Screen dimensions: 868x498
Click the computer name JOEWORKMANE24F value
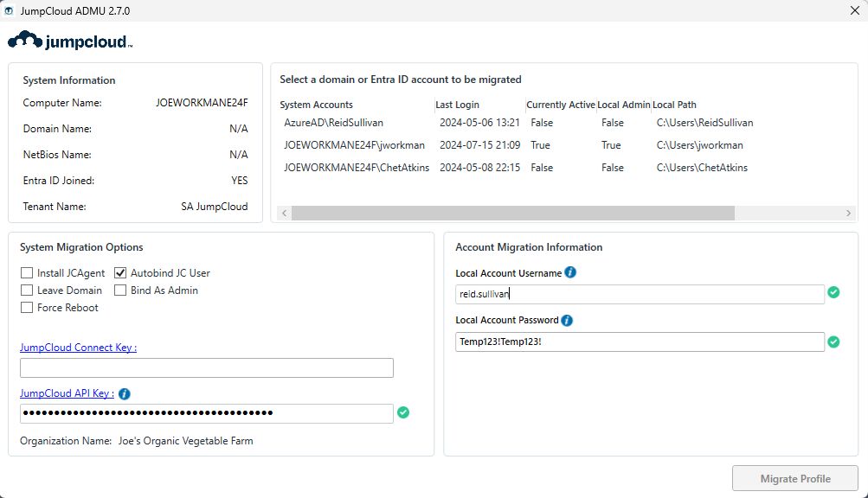pos(202,103)
